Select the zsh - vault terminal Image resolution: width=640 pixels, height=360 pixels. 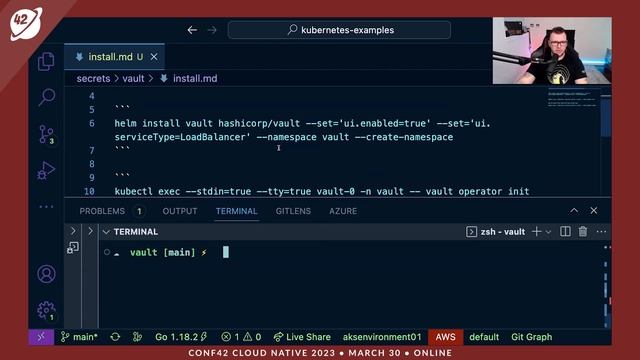(x=496, y=232)
